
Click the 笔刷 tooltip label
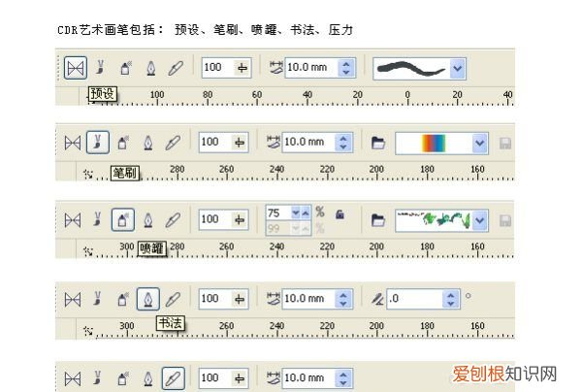point(125,173)
